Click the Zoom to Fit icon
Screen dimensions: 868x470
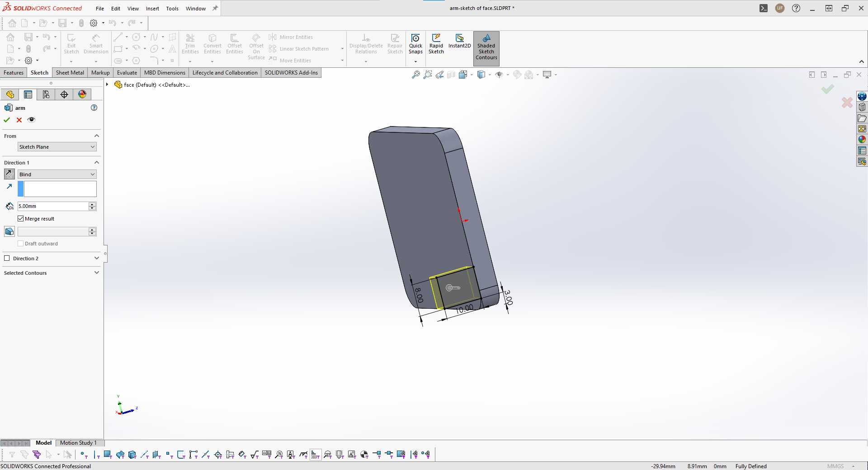coord(416,75)
